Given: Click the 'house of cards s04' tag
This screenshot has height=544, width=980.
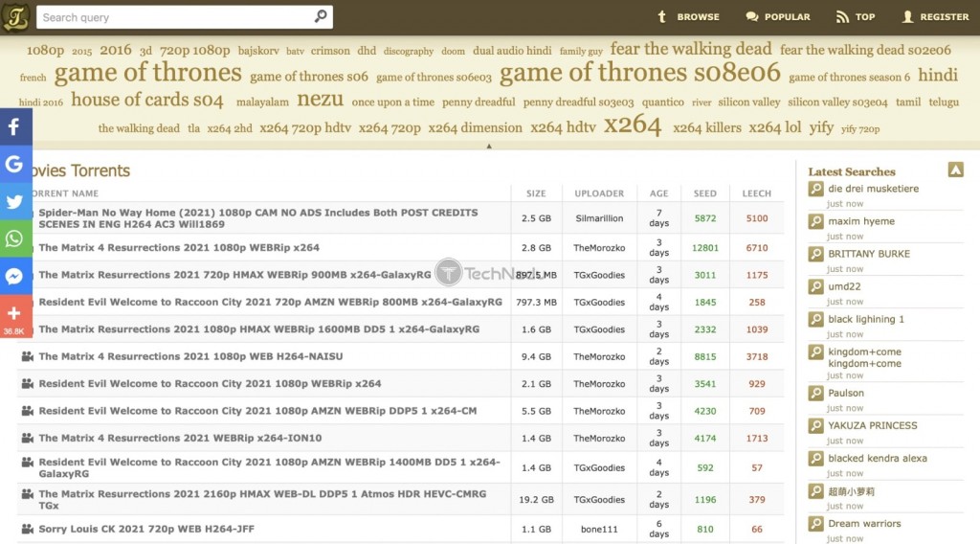Looking at the screenshot, I should point(146,100).
